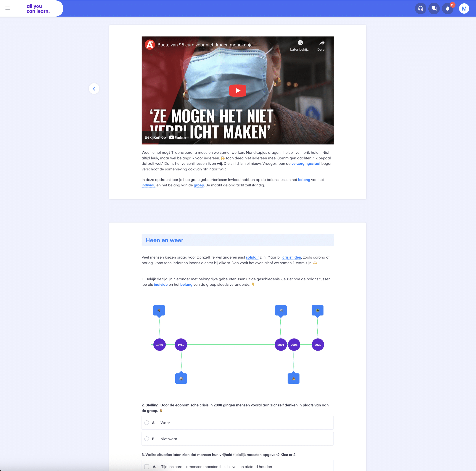Click the 1950 timeline marker
Viewport: 476px width, 471px height.
coord(181,345)
